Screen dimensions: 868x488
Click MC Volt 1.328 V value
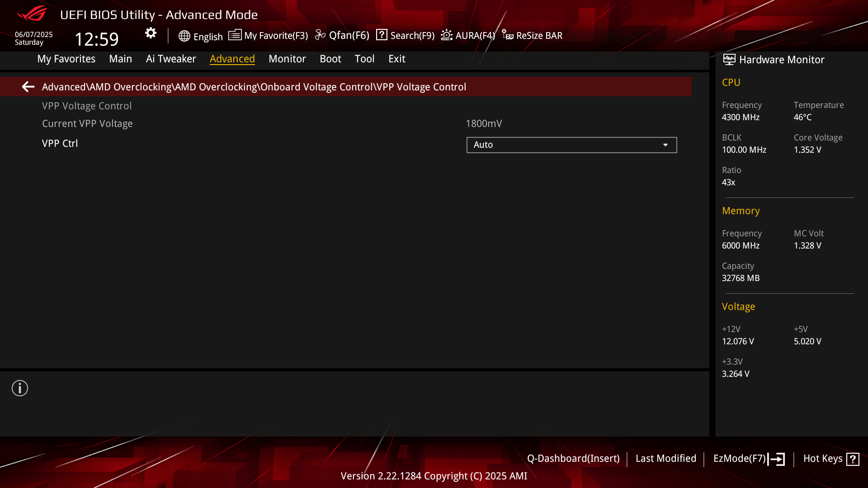[x=807, y=246]
